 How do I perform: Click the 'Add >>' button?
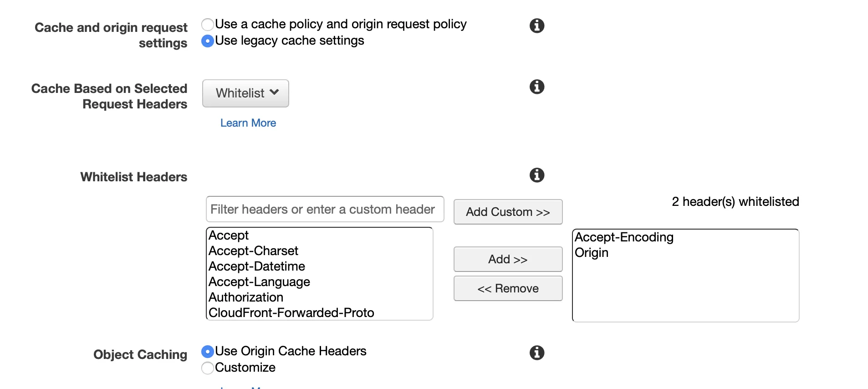[508, 259]
